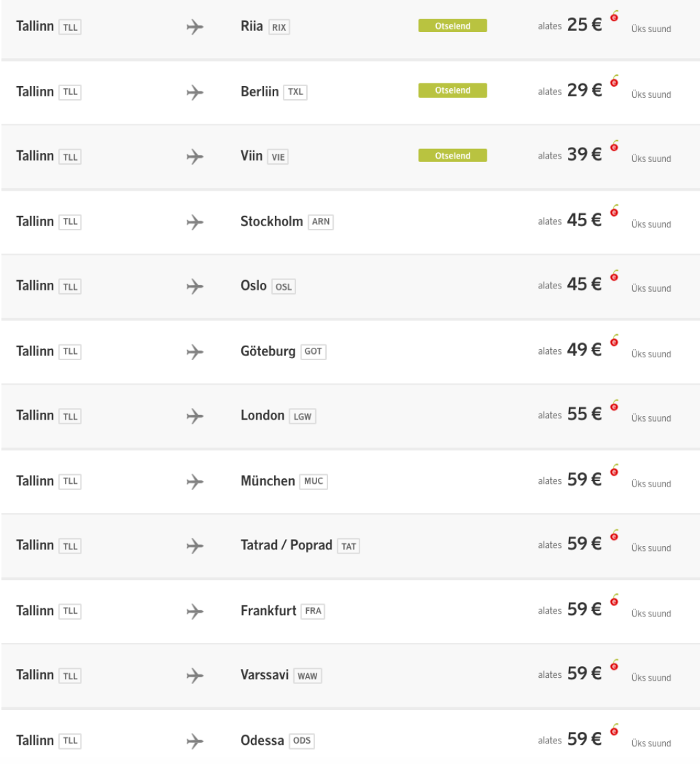
Task: Click the Otselend badge for Riia
Action: (453, 26)
